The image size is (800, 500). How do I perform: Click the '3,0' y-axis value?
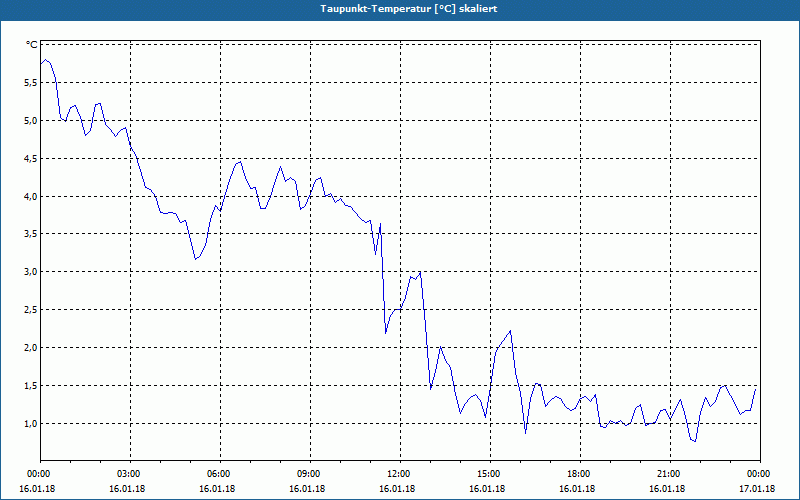click(x=31, y=271)
